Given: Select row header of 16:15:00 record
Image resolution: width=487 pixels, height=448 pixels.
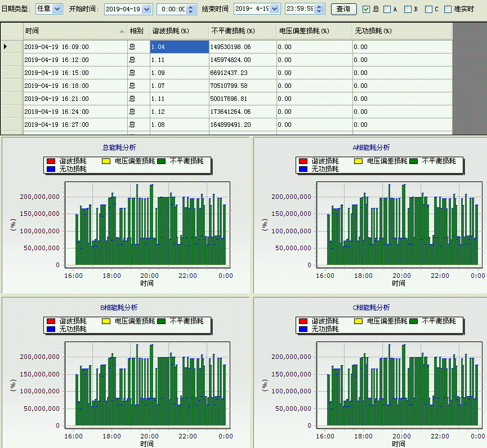Looking at the screenshot, I should point(11,73).
